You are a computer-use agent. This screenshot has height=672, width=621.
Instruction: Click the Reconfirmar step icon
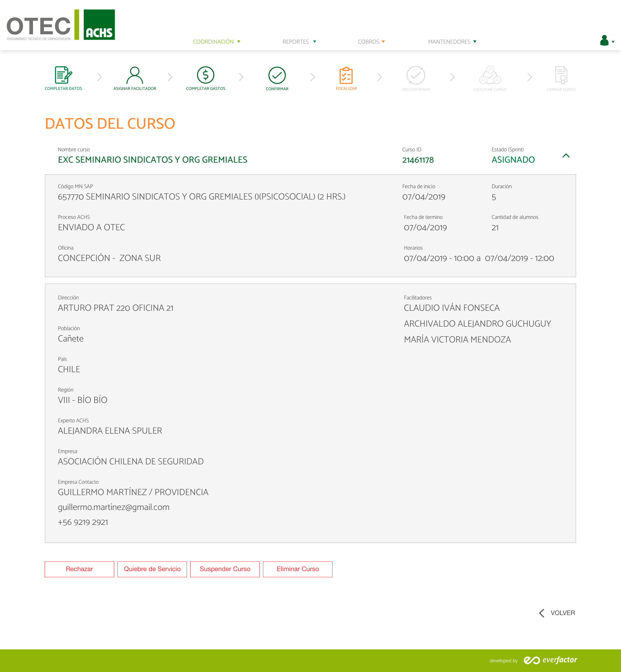click(x=416, y=75)
